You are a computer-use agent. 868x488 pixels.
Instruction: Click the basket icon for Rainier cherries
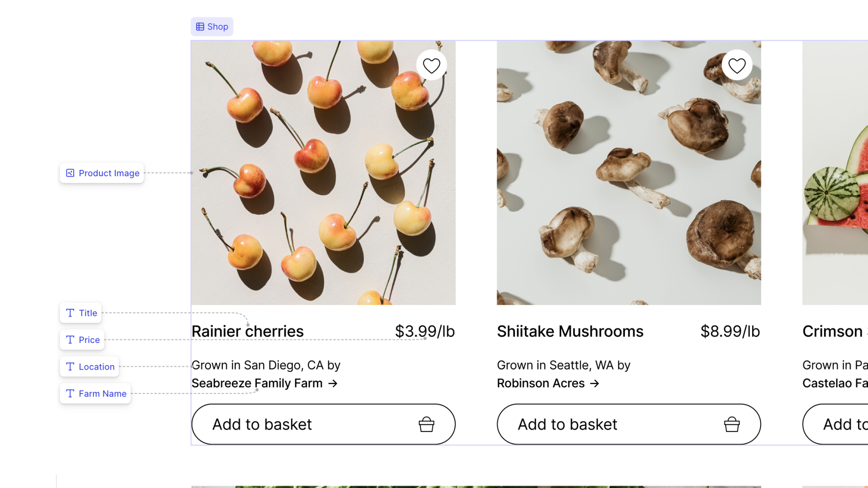(x=426, y=424)
